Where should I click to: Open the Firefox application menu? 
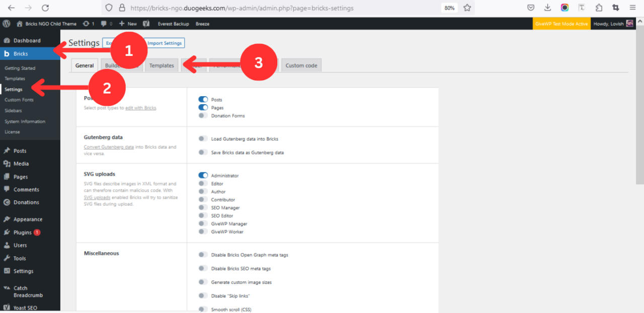click(632, 8)
